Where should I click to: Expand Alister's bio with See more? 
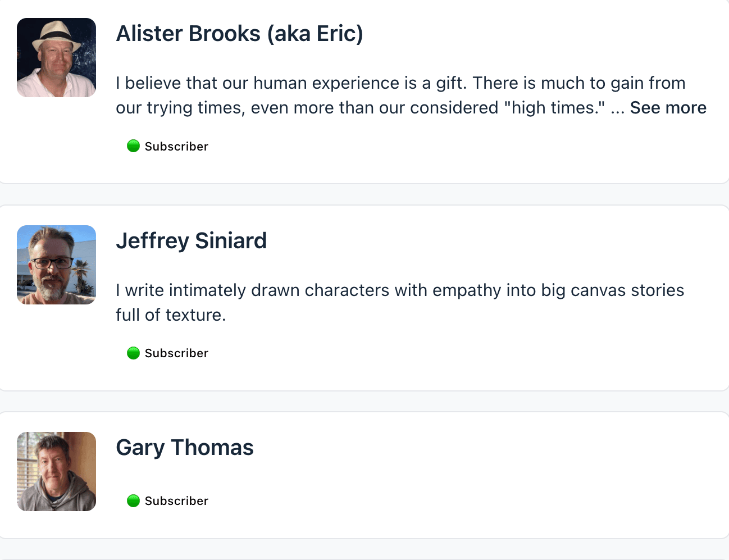click(668, 108)
